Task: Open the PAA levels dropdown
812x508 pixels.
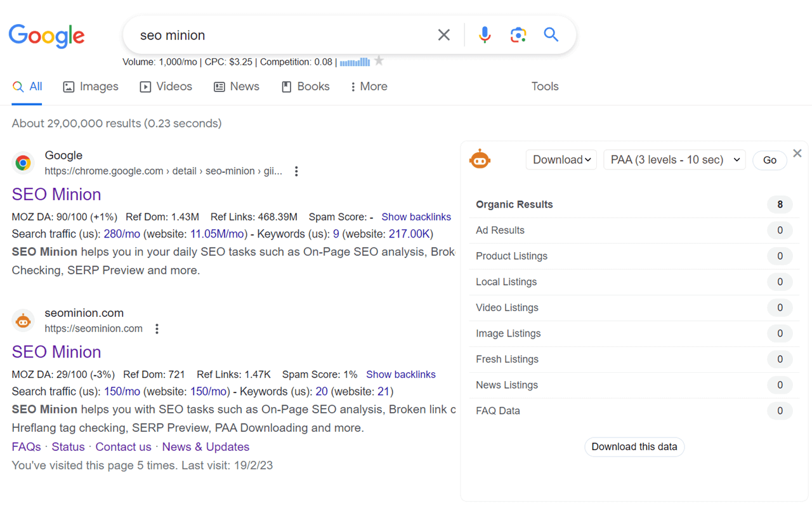Action: pyautogui.click(x=674, y=159)
